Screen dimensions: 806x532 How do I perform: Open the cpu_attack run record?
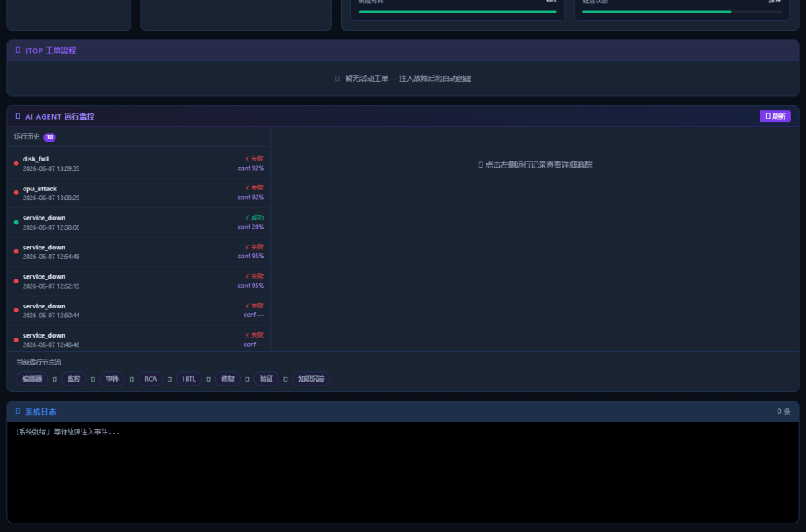point(139,193)
